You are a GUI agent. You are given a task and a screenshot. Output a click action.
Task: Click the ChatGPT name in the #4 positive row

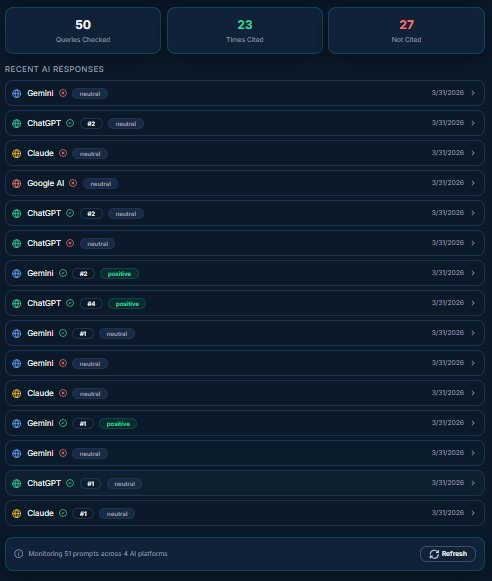click(x=44, y=303)
